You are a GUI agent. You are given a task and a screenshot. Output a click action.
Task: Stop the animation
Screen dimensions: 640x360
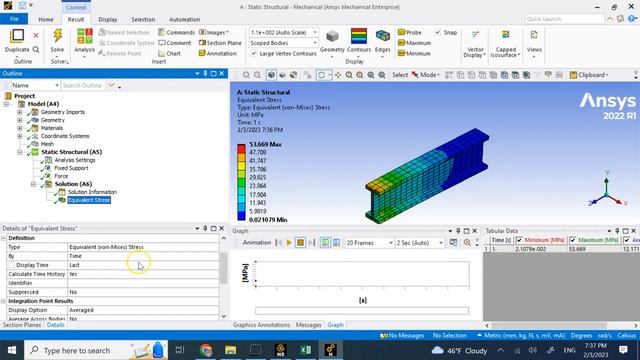click(x=300, y=242)
